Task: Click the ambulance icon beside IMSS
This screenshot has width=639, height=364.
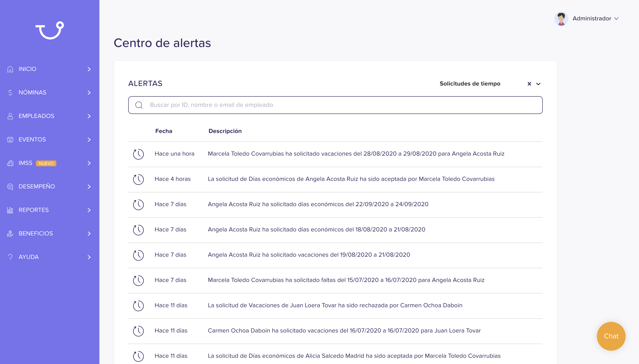Action: coord(10,163)
